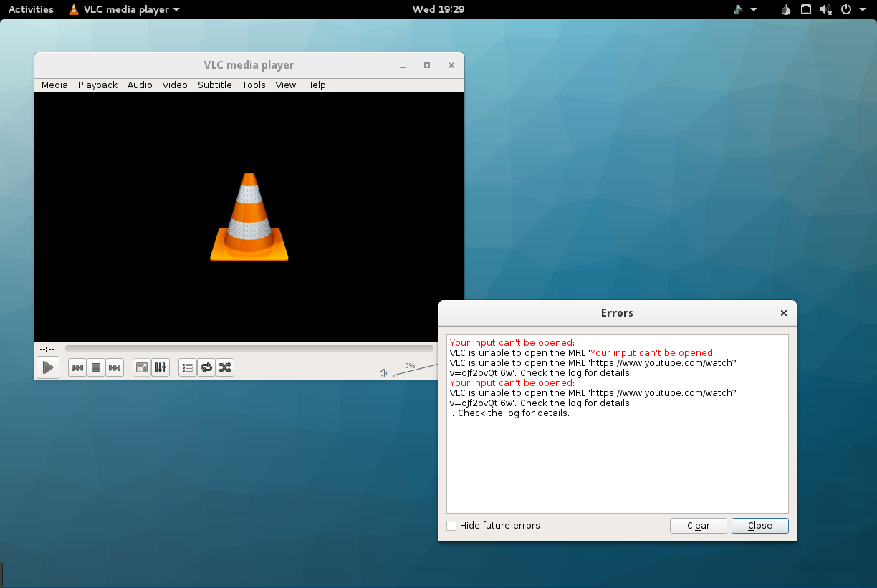
Task: Open the Tools menu
Action: click(x=254, y=85)
